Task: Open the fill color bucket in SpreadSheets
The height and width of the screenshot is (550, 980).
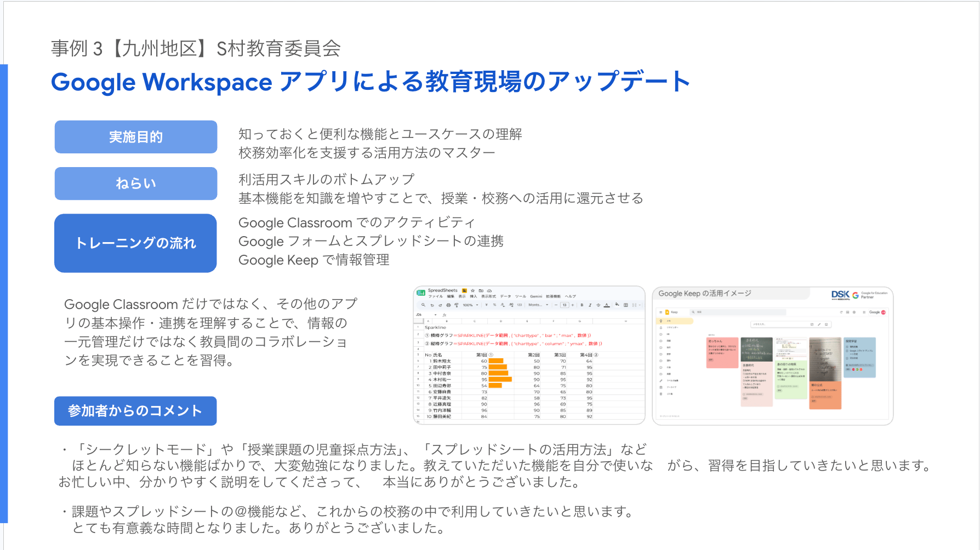Action: click(617, 305)
